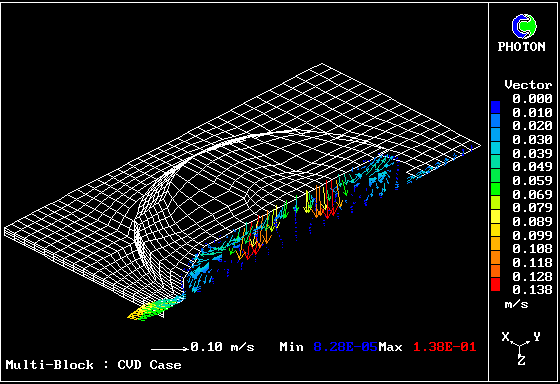Image resolution: width=560 pixels, height=384 pixels.
Task: Click the Multi-Block : CVD Case title
Action: (x=94, y=365)
